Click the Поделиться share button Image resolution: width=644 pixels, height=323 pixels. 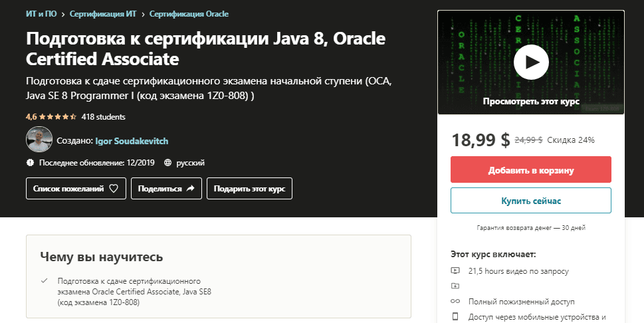coord(166,189)
